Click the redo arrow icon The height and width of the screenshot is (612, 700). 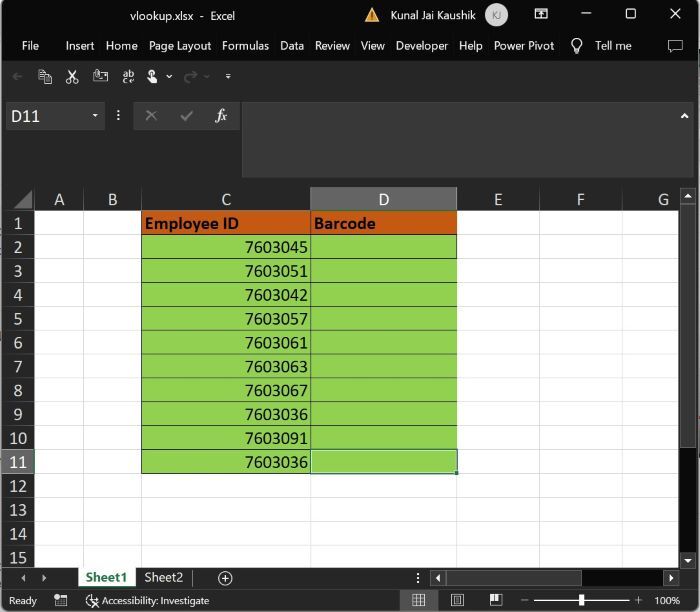(190, 77)
